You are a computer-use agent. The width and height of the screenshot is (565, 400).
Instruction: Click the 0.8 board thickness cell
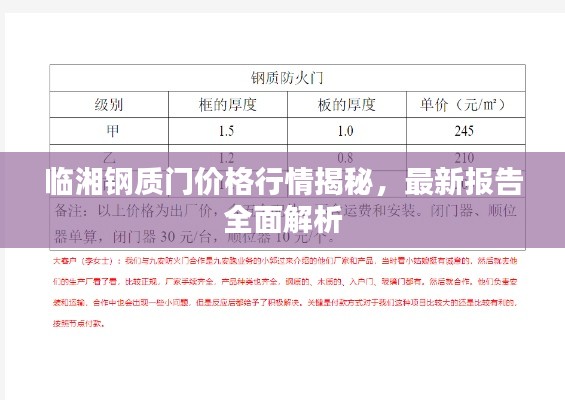coord(346,158)
